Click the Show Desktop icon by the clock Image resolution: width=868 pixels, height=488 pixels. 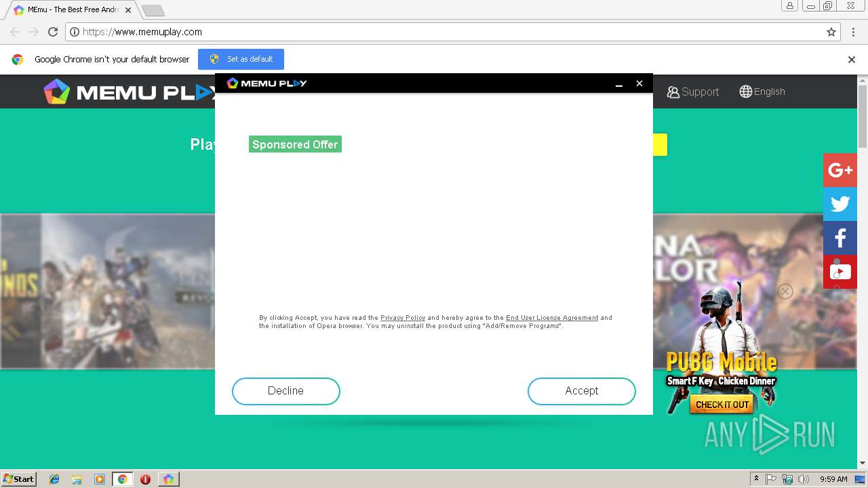pos(859,479)
